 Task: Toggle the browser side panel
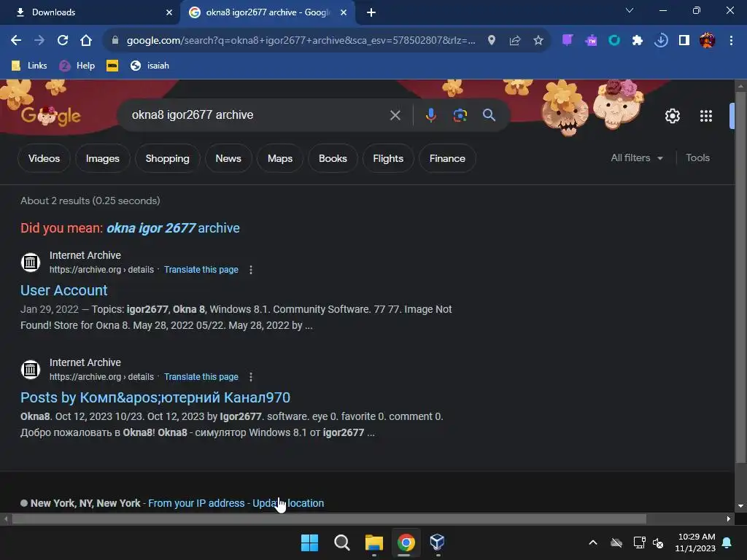684,41
